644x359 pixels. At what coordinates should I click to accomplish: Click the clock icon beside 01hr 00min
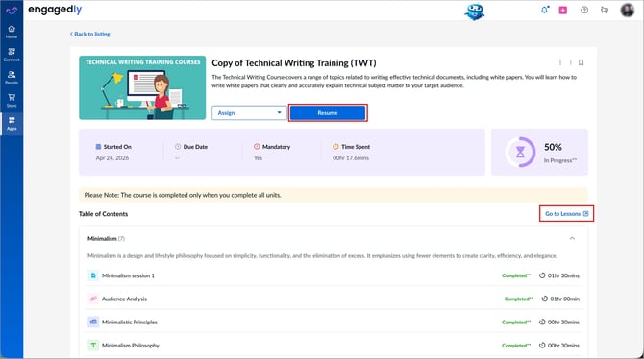pos(545,299)
